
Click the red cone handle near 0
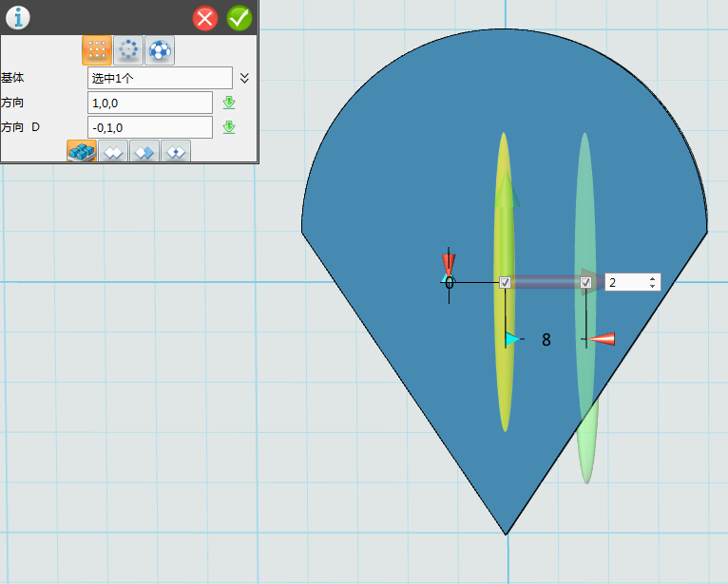pos(449,264)
